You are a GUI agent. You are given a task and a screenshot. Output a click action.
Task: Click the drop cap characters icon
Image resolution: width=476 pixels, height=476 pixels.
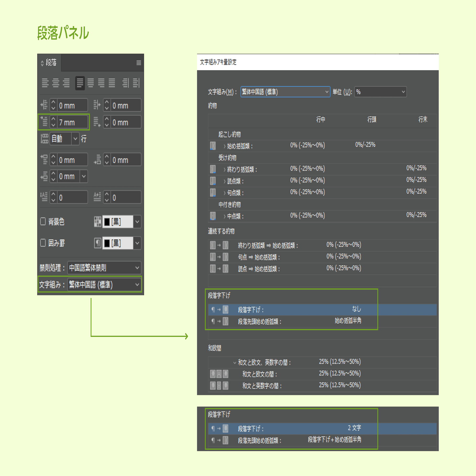tap(97, 197)
